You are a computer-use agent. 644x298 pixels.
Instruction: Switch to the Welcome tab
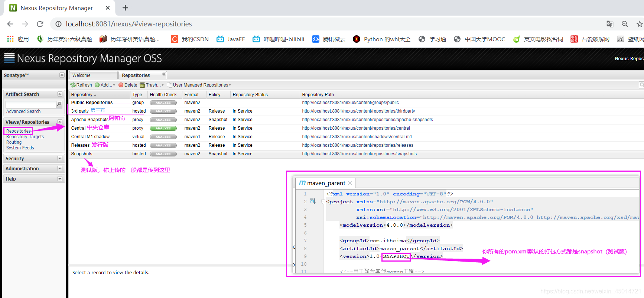93,75
